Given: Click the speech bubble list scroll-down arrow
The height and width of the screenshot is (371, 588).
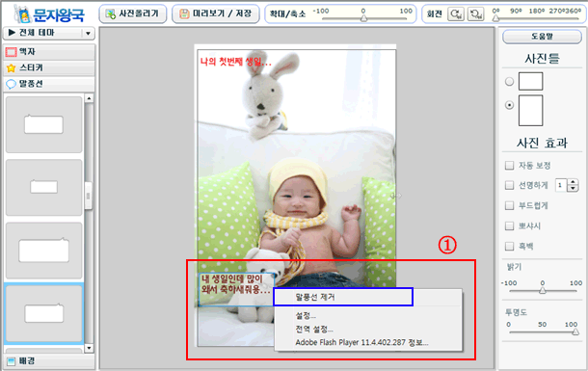Looking at the screenshot, I should [89, 348].
